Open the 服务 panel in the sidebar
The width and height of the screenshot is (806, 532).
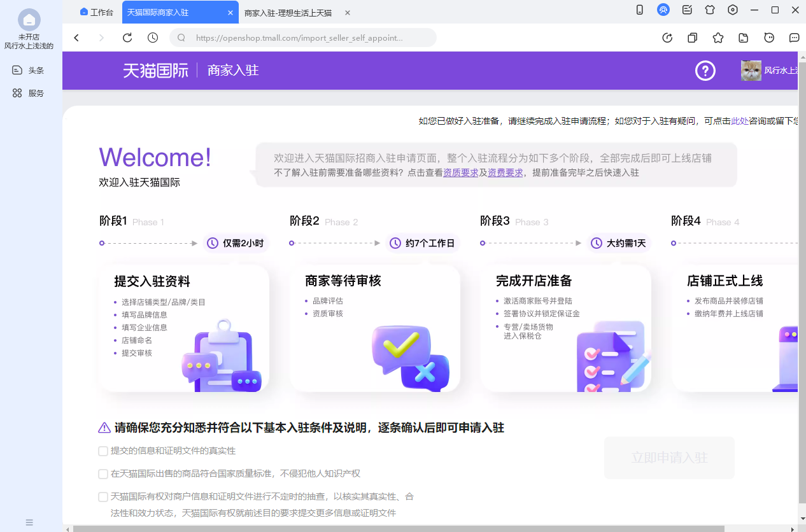[29, 93]
